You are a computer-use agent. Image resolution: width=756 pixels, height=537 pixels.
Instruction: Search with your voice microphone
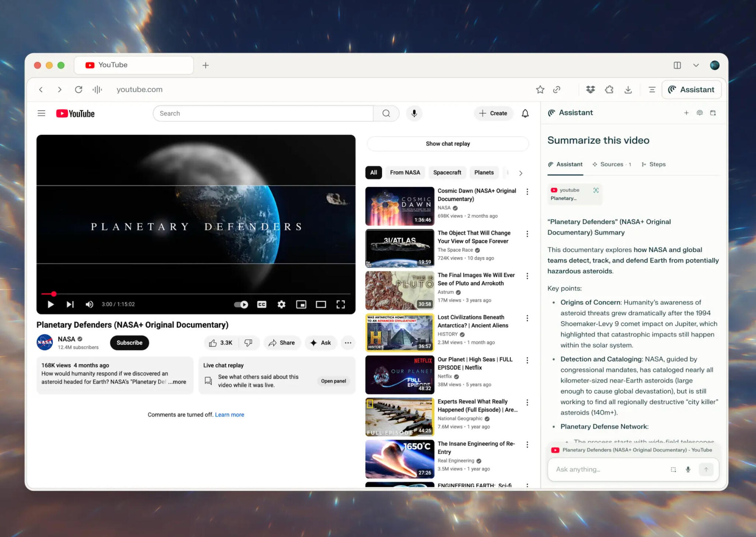(414, 113)
